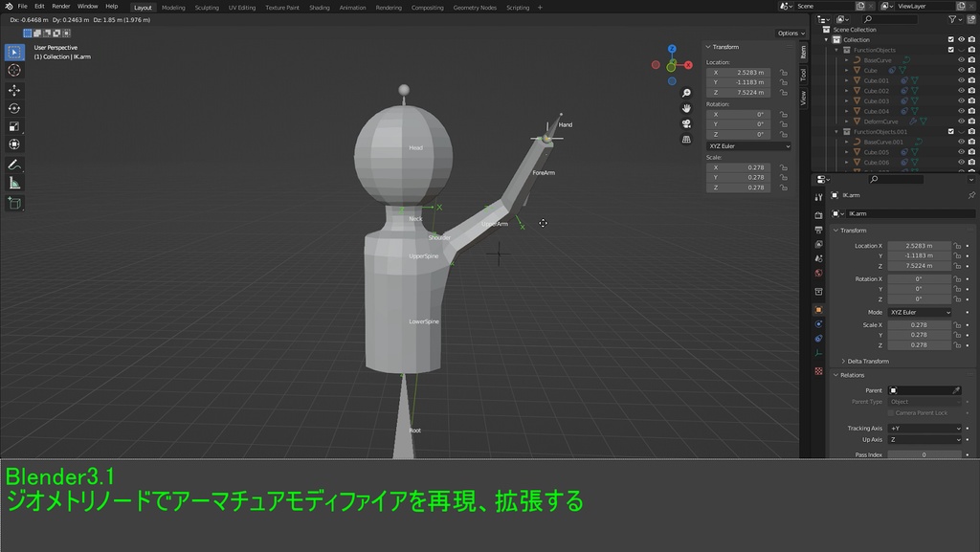Viewport: 980px width, 552px height.
Task: Click the red X axis on navigation gizmo
Action: (x=688, y=65)
